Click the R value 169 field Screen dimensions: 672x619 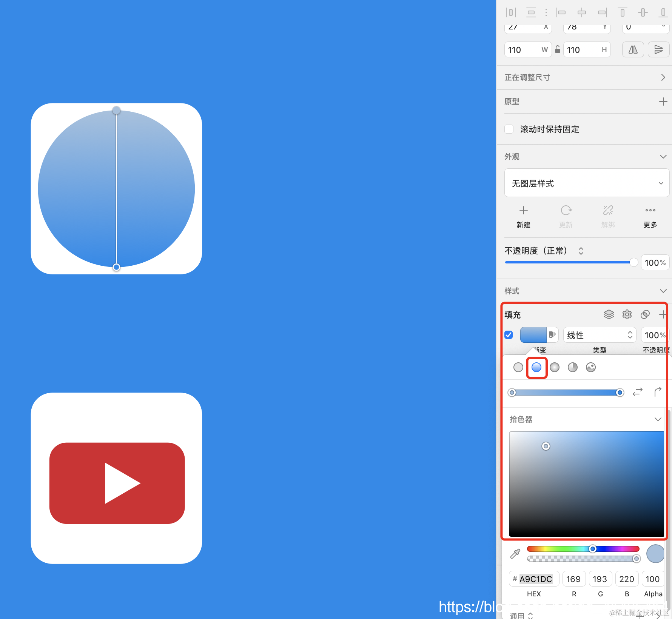574,579
